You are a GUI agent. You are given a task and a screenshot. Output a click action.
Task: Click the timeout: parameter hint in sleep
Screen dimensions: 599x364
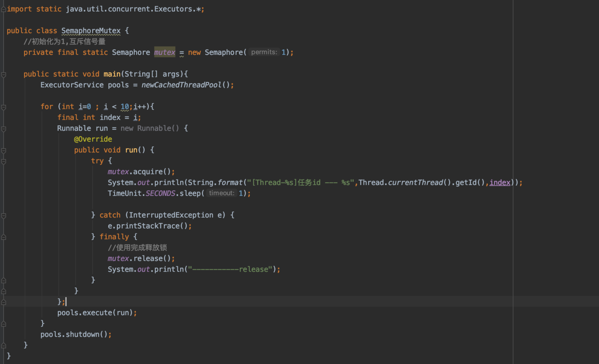click(222, 193)
